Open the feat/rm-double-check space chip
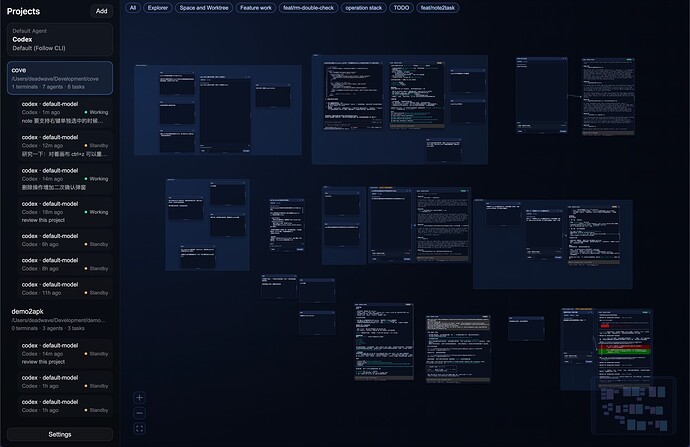 pos(308,8)
